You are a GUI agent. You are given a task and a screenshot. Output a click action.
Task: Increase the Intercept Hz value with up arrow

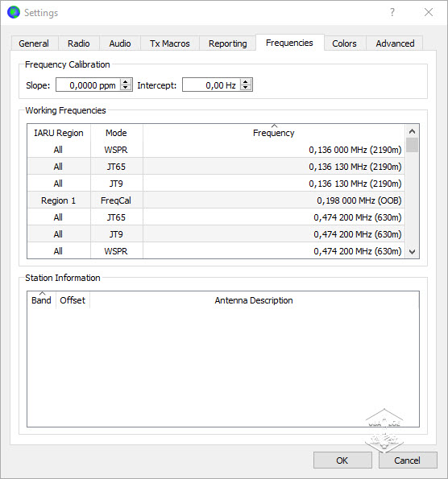(x=246, y=82)
